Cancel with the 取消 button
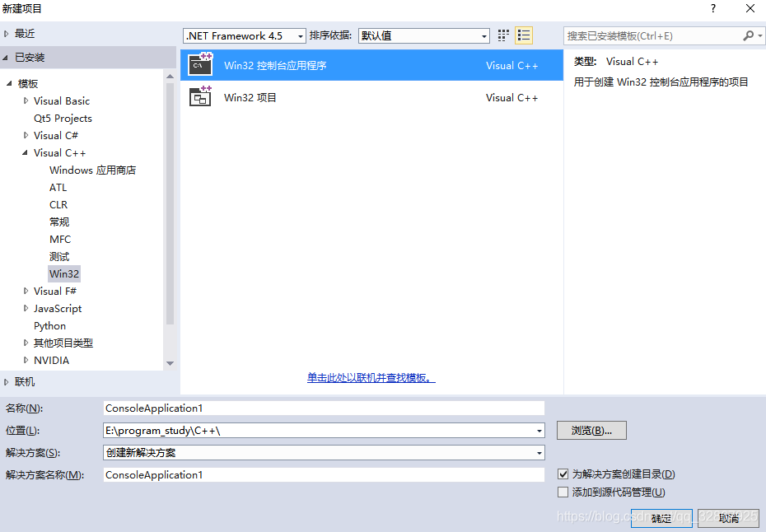 tap(728, 518)
